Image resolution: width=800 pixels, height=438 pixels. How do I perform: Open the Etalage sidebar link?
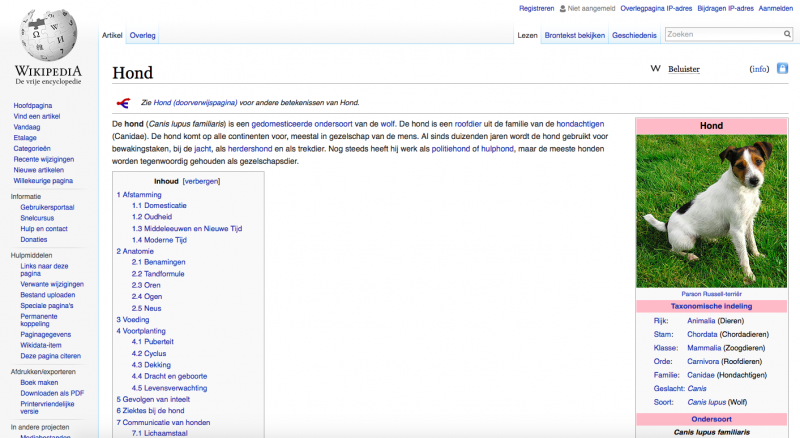[25, 138]
